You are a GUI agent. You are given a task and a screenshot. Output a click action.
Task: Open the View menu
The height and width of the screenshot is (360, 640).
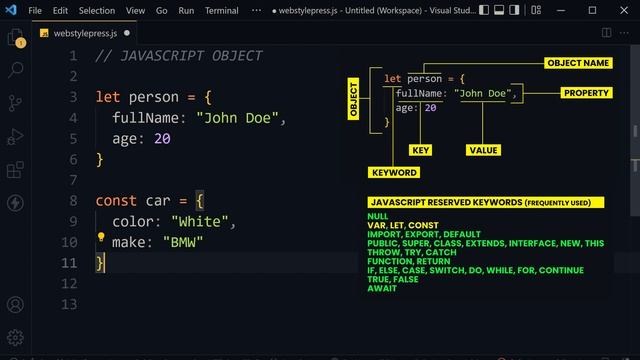click(x=135, y=11)
